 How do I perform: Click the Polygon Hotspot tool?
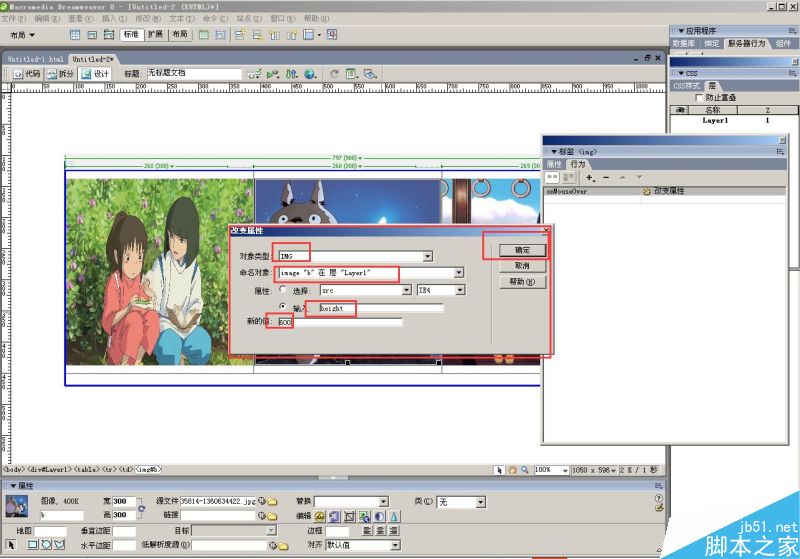click(x=59, y=545)
